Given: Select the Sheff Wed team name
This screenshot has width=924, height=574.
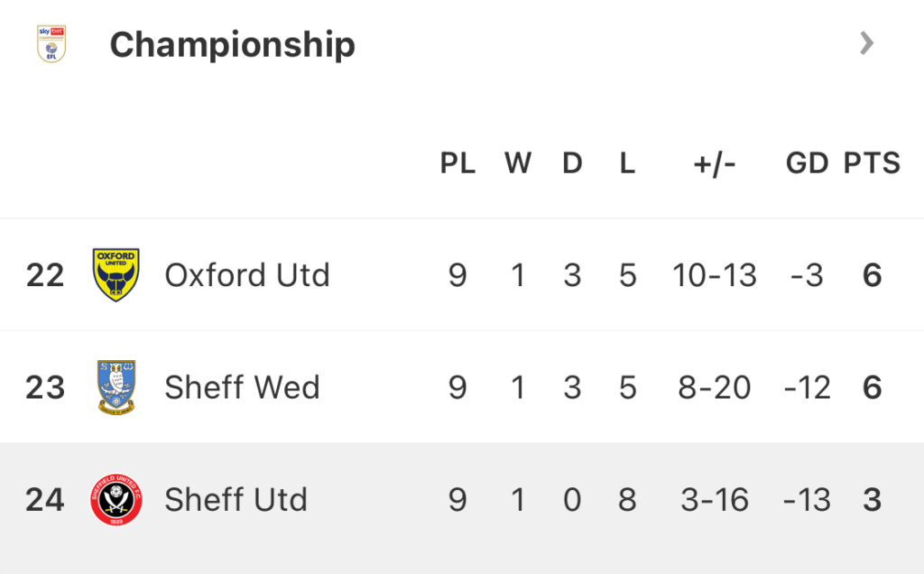Looking at the screenshot, I should (242, 387).
